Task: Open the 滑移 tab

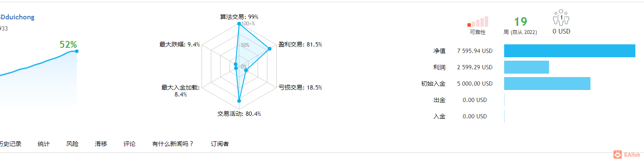Action: (x=101, y=144)
